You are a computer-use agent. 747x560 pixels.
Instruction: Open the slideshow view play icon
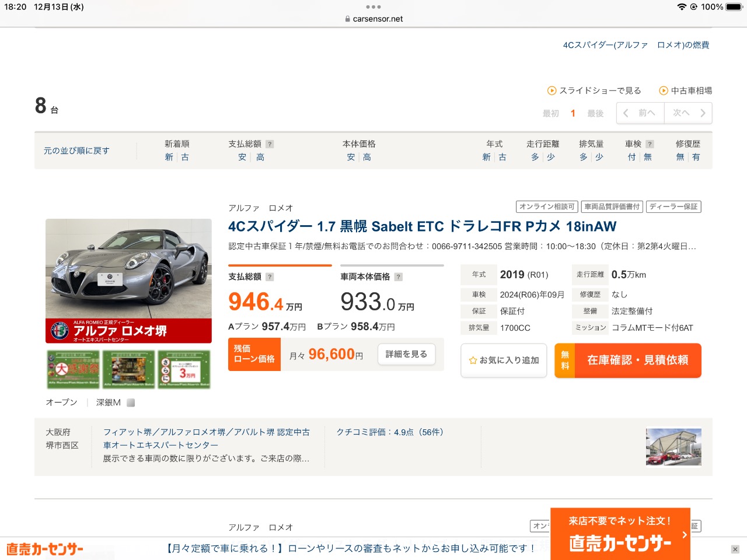[551, 90]
